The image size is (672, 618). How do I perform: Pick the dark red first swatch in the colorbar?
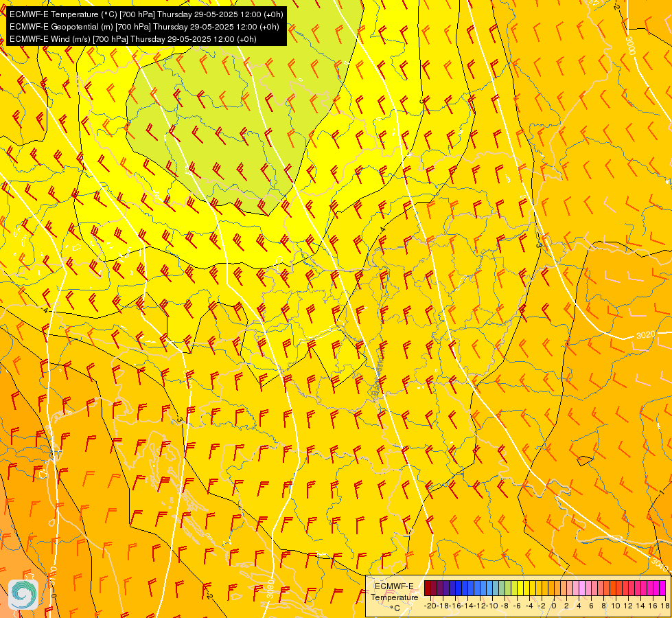427,588
